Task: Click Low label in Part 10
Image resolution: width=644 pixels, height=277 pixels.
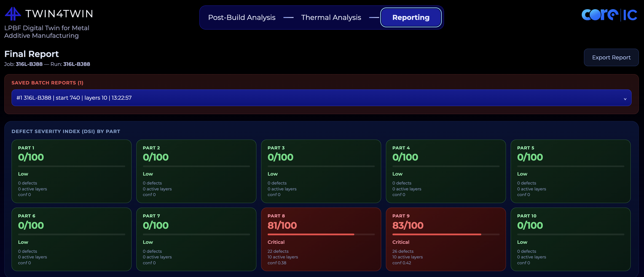Action: point(522,242)
